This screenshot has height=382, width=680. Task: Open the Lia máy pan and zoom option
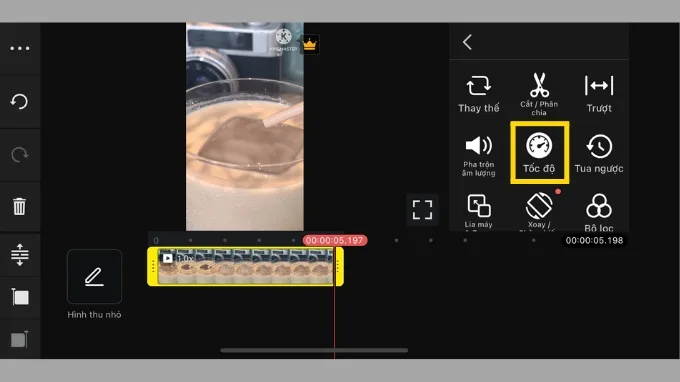coord(479,211)
